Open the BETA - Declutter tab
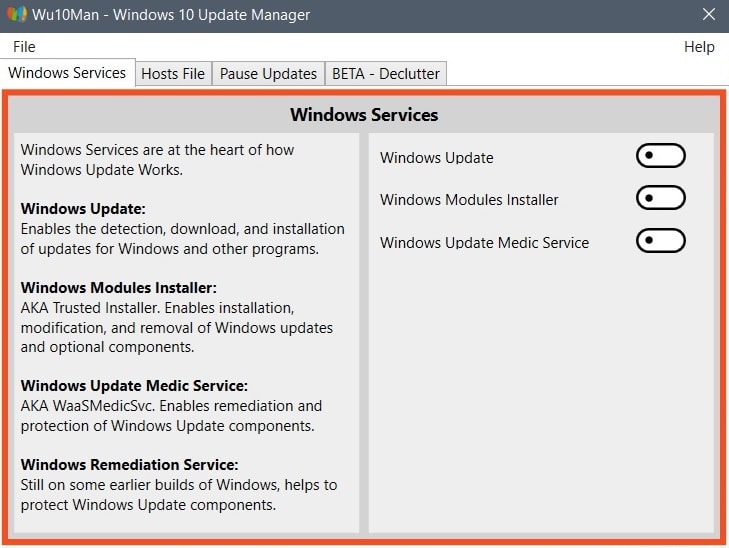Screen dimensions: 729x548 click(x=385, y=74)
